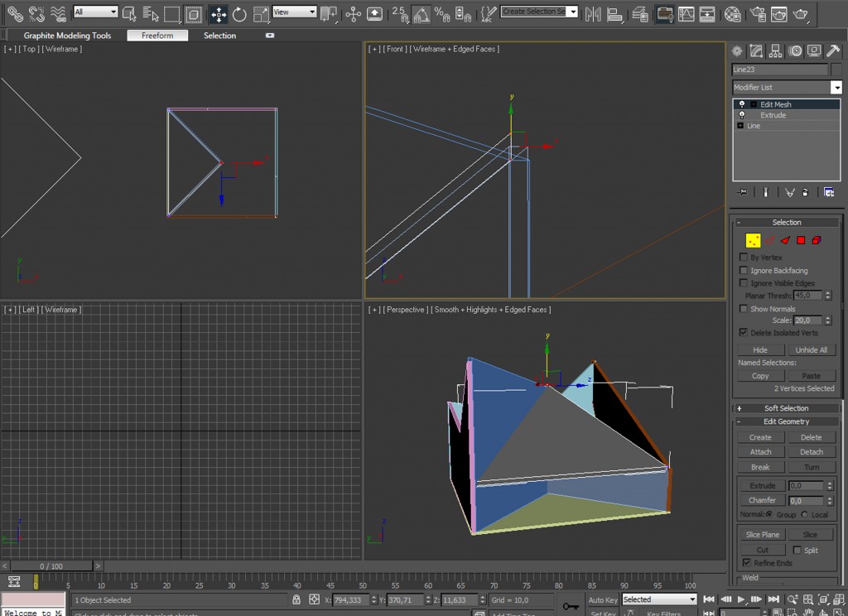Open Curve Editor

click(686, 14)
